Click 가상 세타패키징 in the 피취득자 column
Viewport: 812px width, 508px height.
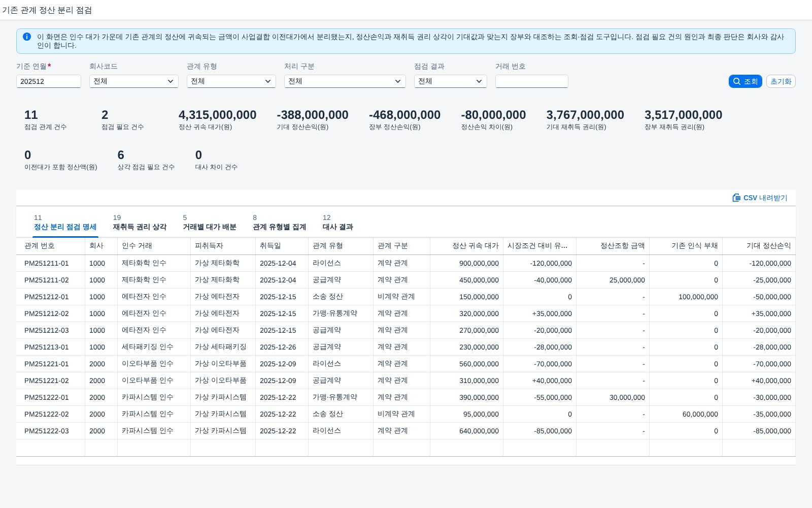tap(221, 347)
